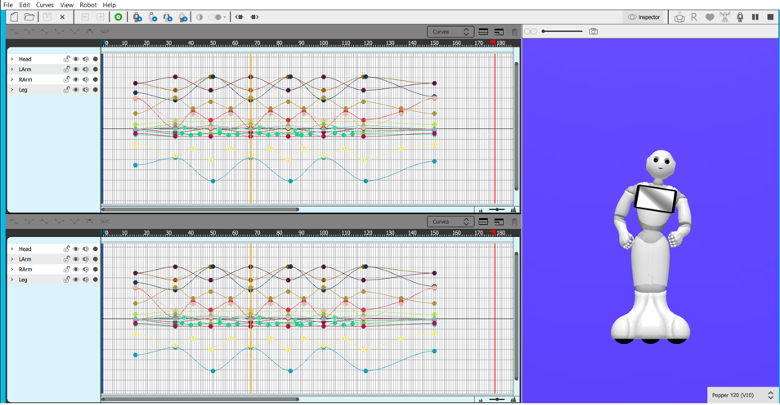Click the Inspector button

point(644,17)
